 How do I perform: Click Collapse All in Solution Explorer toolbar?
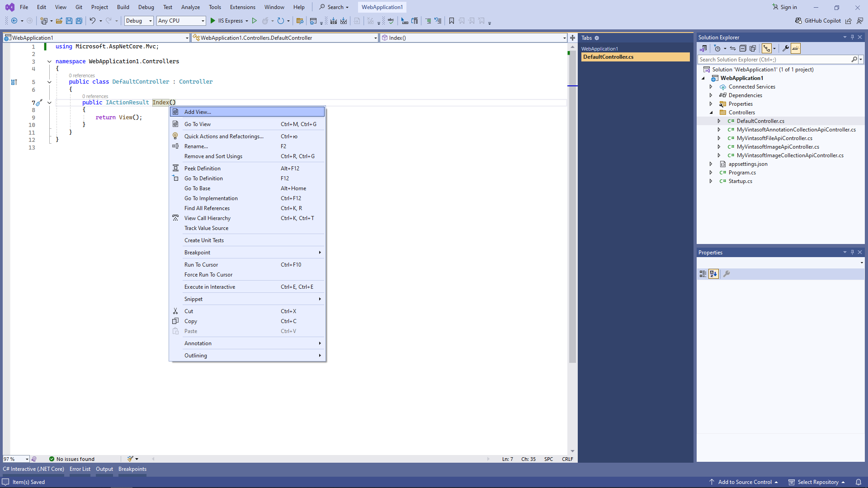pos(743,48)
